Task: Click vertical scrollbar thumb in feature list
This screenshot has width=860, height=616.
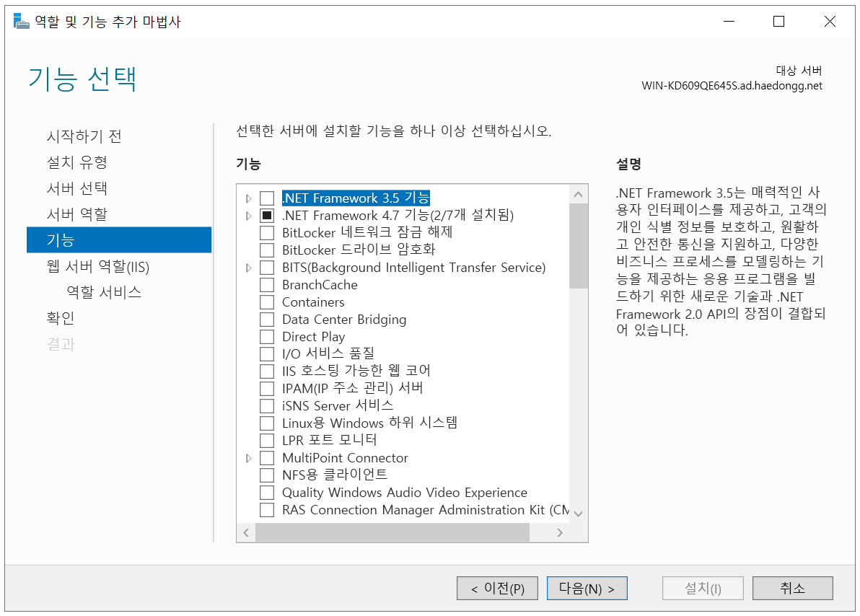Action: (x=578, y=246)
